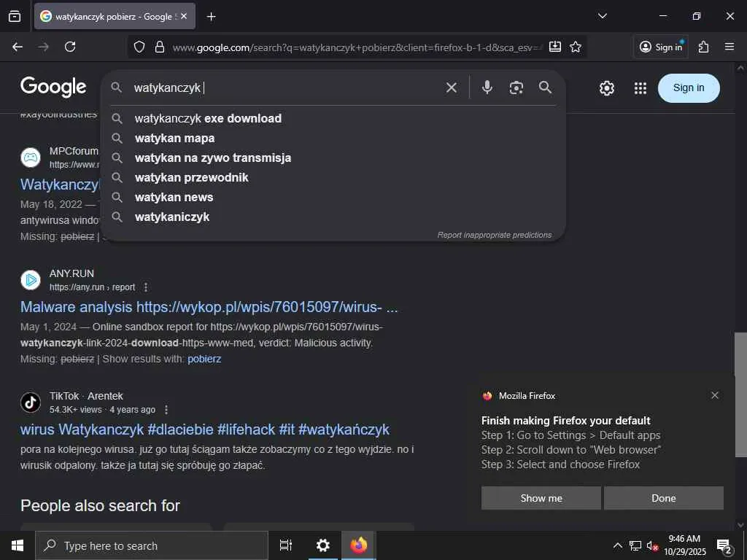
Task: Click the muted volume tray icon
Action: click(x=652, y=545)
